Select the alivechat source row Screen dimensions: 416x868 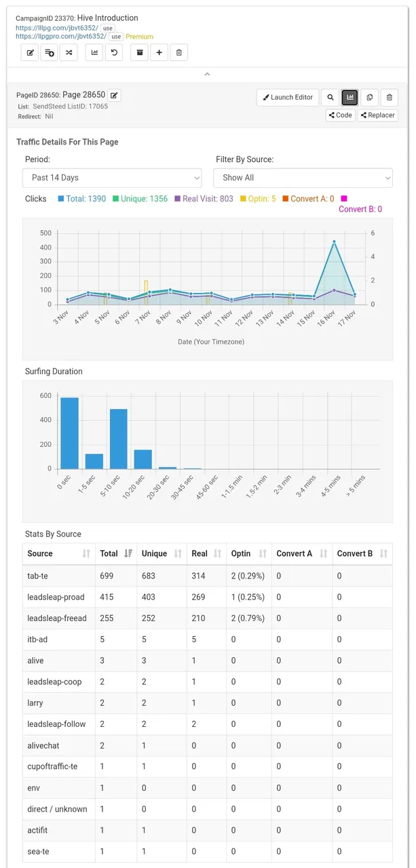207,745
